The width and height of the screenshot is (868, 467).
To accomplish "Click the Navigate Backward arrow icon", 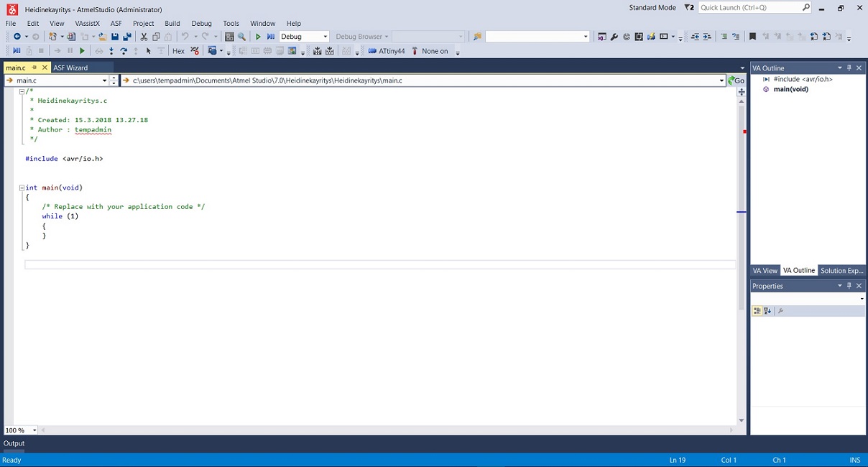I will (17, 37).
